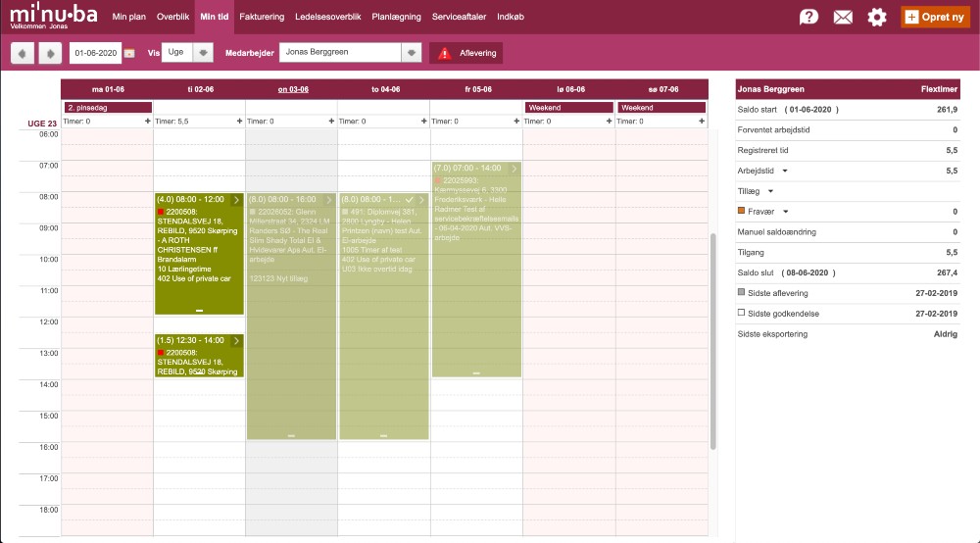
Task: Expand the Arbejdstid row arrow
Action: click(x=785, y=171)
